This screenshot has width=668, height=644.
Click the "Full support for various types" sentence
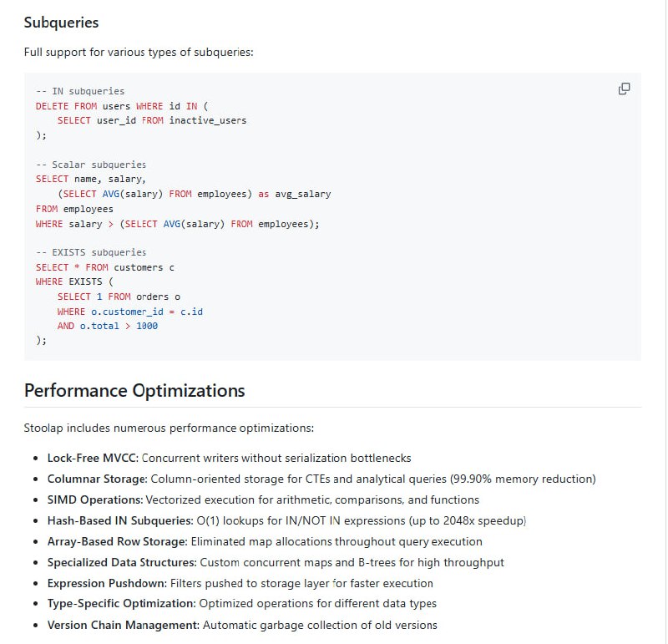pyautogui.click(x=139, y=52)
